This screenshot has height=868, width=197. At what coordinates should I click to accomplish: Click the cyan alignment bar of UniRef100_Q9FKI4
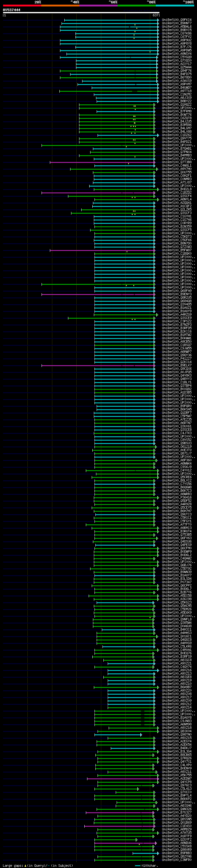click(111, 20)
